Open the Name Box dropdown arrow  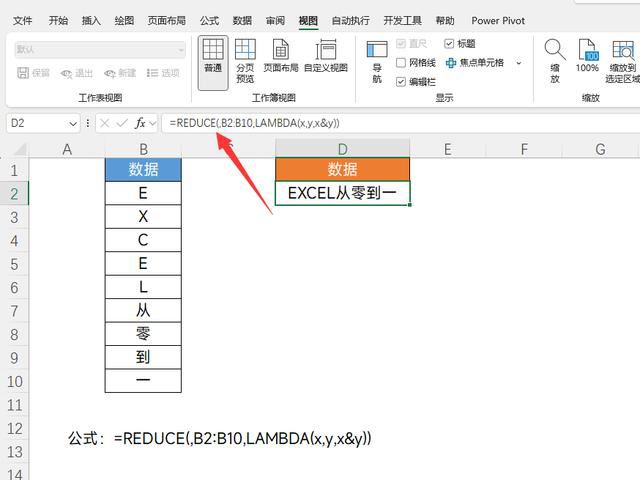coord(73,123)
